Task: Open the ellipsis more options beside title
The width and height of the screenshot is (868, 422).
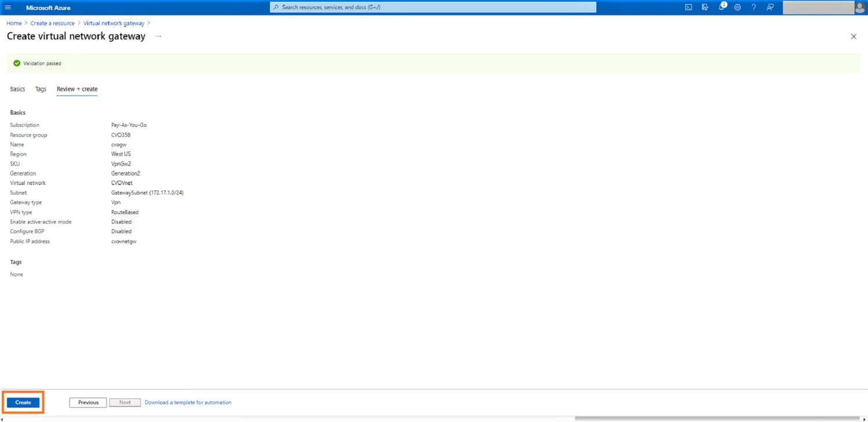Action: click(158, 36)
